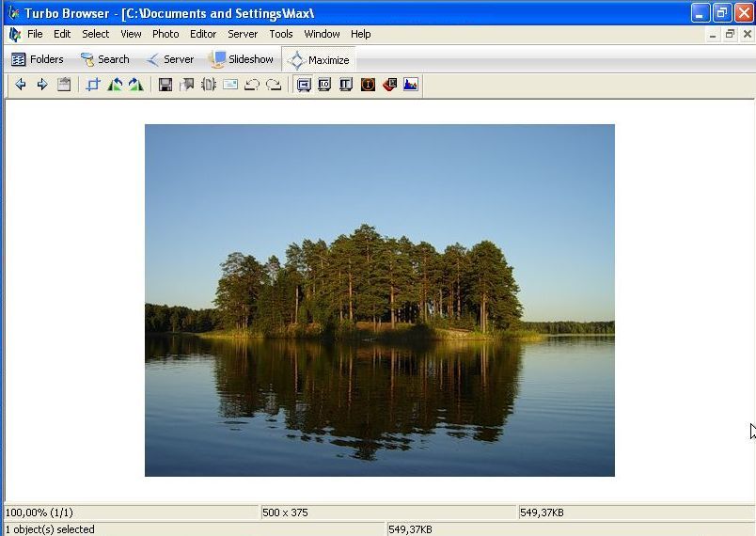
Task: Open the File menu
Action: (x=35, y=34)
